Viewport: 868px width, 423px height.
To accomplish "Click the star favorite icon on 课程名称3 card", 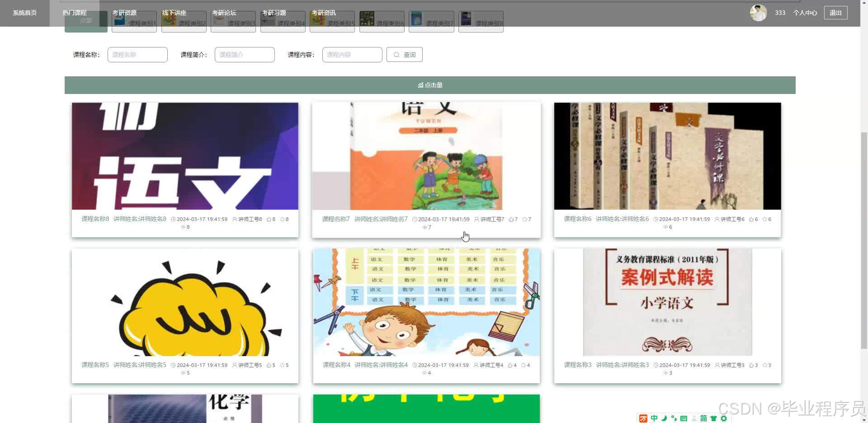I will point(764,365).
